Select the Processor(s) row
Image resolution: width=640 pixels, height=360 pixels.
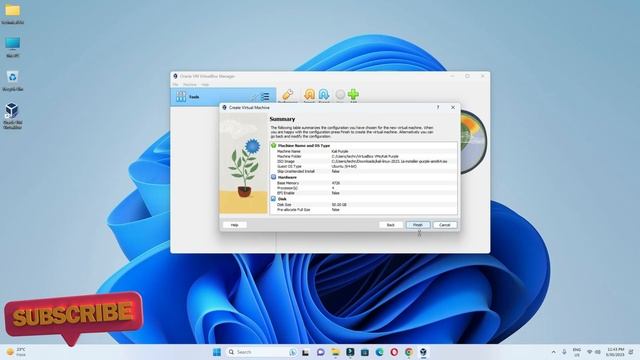pyautogui.click(x=363, y=188)
